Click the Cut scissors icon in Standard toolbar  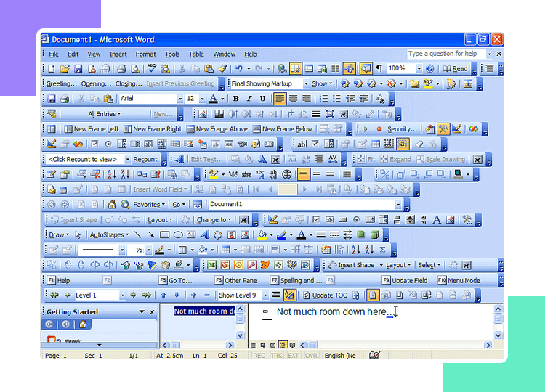[182, 69]
